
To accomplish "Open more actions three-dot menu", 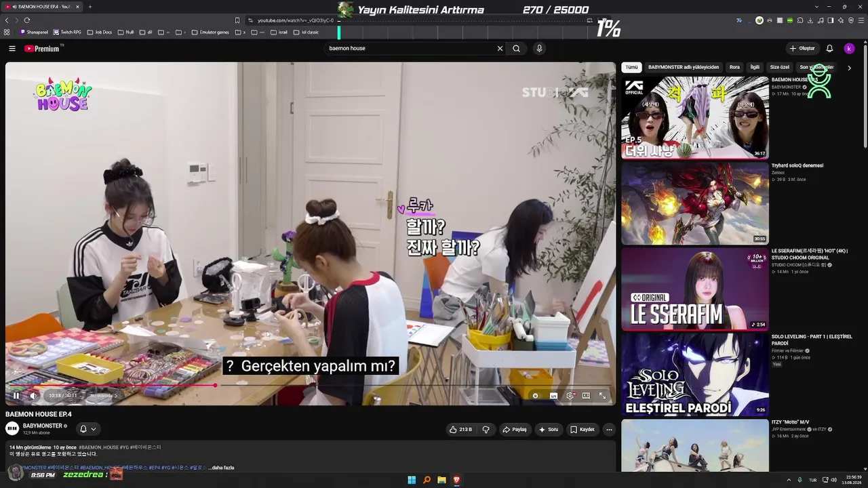I will tap(609, 429).
